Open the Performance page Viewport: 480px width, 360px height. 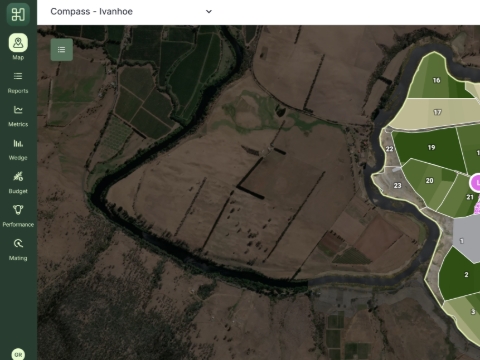pyautogui.click(x=18, y=216)
